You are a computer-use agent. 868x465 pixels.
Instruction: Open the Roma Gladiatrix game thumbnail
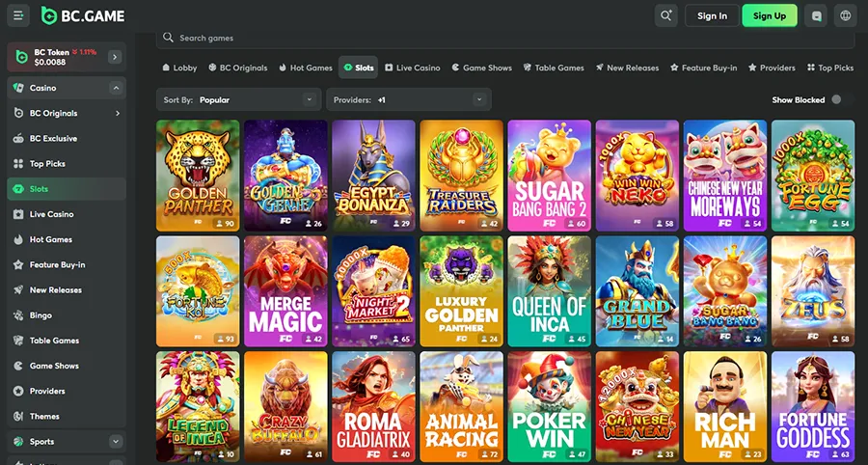(373, 407)
